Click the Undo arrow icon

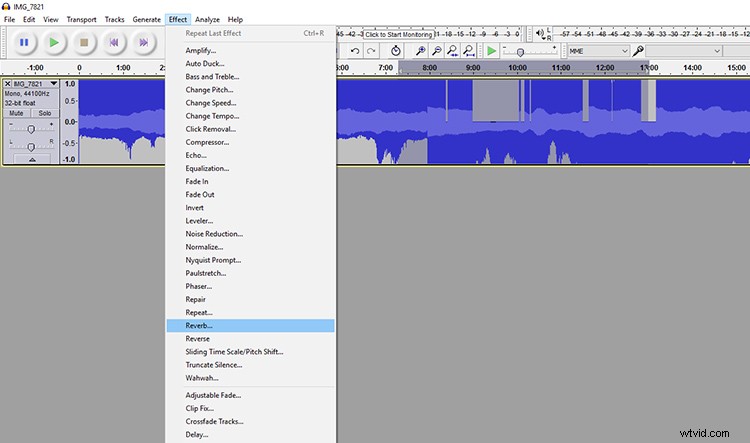pos(355,50)
